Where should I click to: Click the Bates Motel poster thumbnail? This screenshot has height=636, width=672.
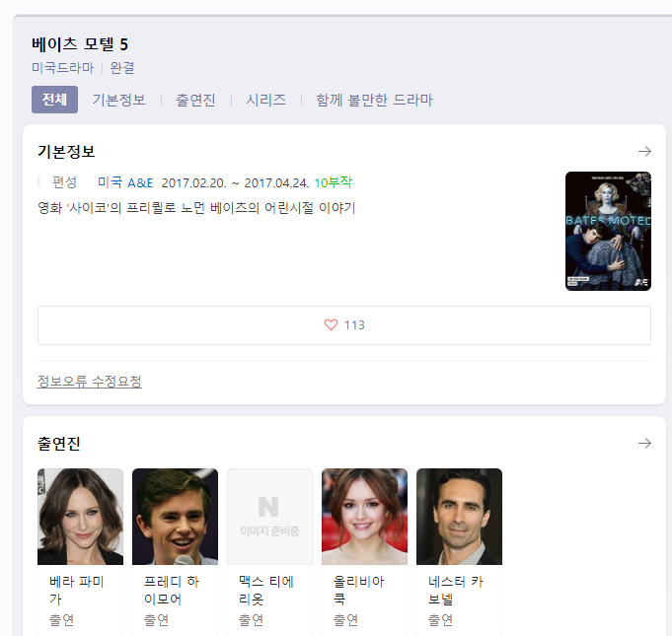[608, 231]
